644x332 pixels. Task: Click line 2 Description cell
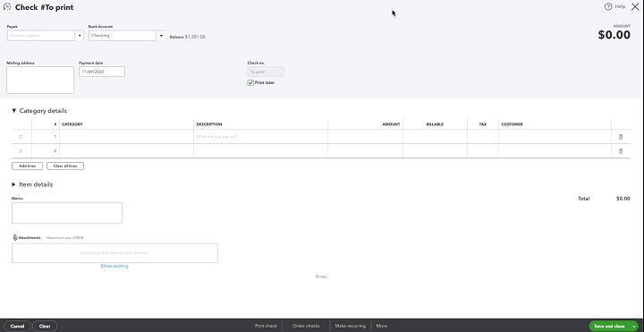click(x=261, y=151)
